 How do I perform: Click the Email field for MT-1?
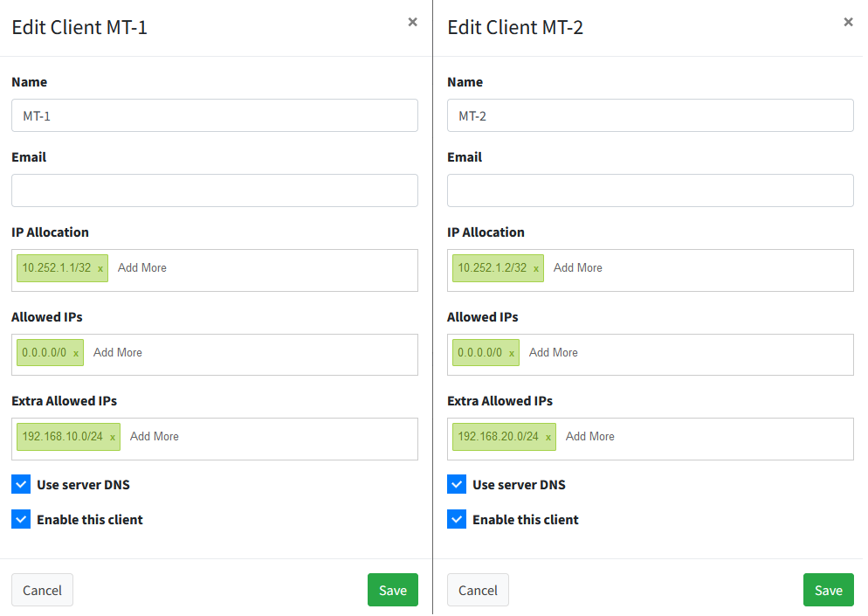pyautogui.click(x=214, y=190)
